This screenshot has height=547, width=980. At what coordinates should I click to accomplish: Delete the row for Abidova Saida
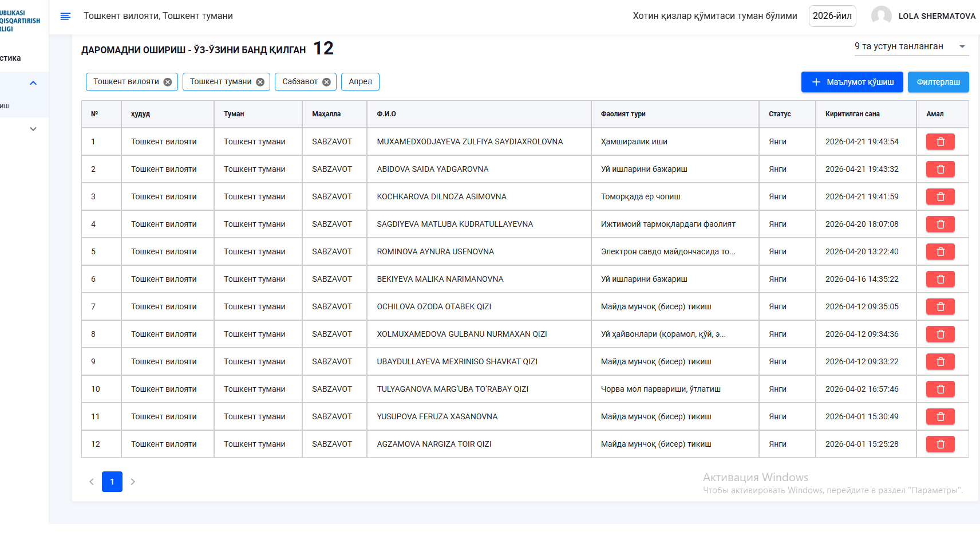(x=940, y=169)
